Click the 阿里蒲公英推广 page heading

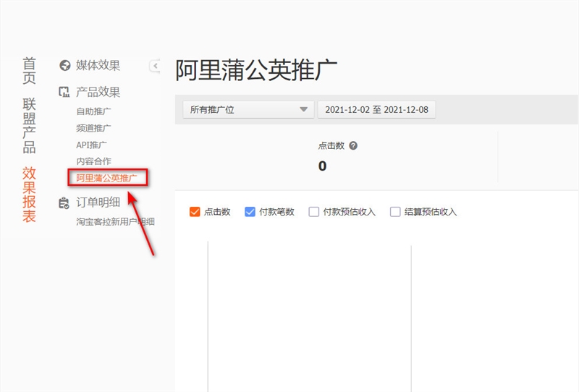coord(256,70)
